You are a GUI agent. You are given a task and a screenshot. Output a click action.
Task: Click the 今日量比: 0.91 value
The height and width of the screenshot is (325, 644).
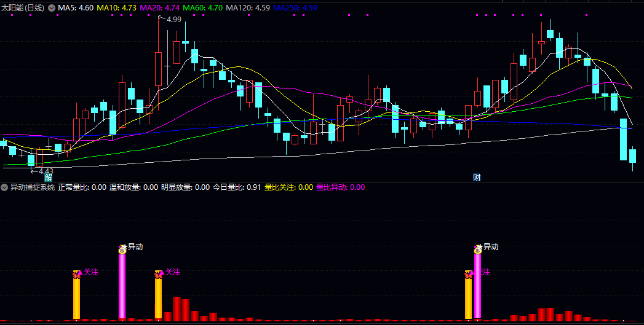coord(237,187)
